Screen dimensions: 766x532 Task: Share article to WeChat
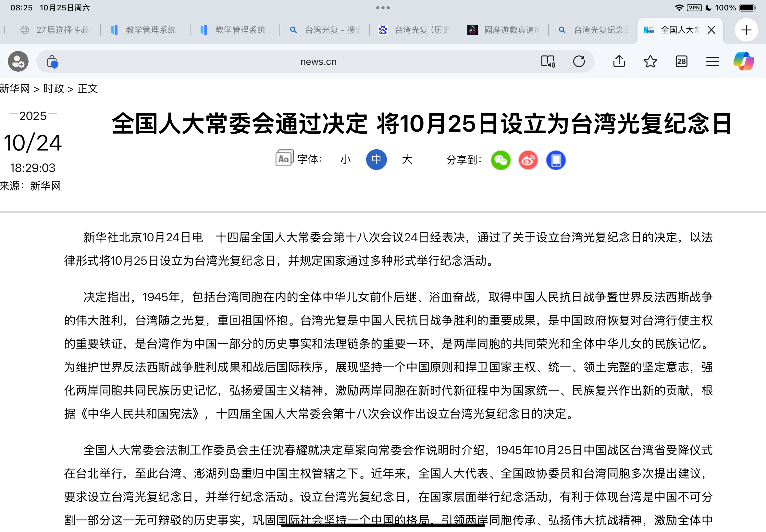[500, 160]
